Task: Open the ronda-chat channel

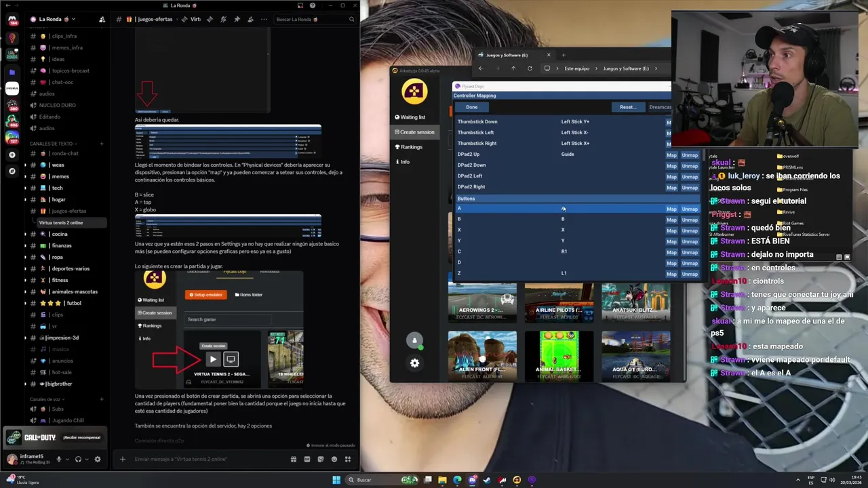Action: point(63,153)
